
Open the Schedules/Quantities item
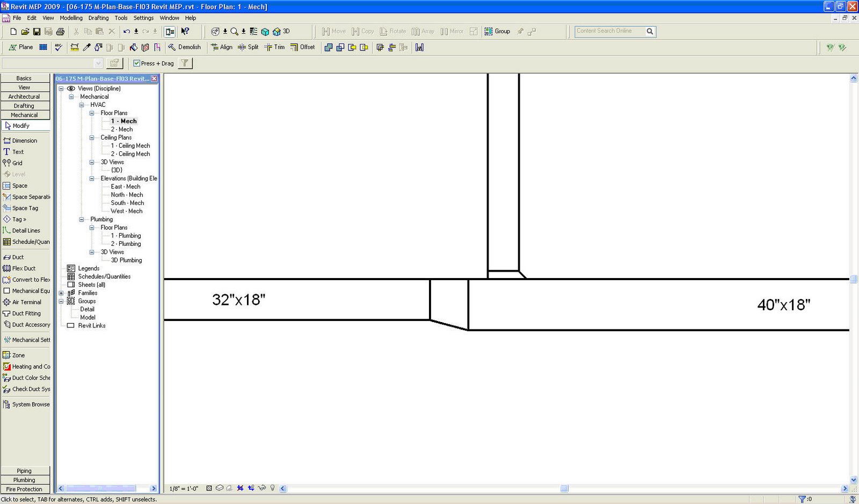(104, 276)
